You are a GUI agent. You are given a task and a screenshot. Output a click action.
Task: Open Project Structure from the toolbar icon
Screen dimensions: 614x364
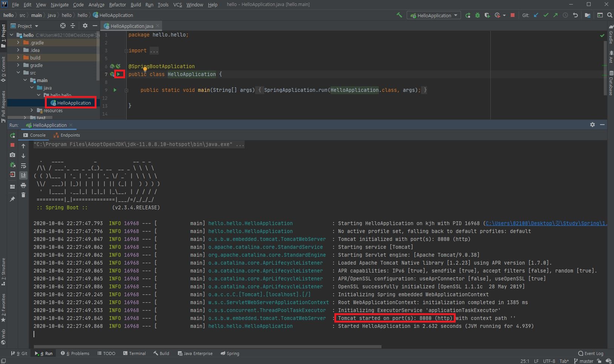588,15
